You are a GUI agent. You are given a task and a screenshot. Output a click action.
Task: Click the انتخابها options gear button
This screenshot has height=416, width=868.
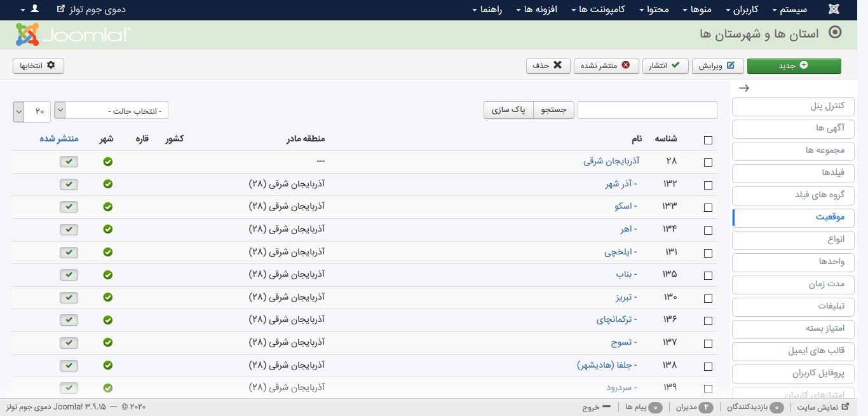[39, 66]
